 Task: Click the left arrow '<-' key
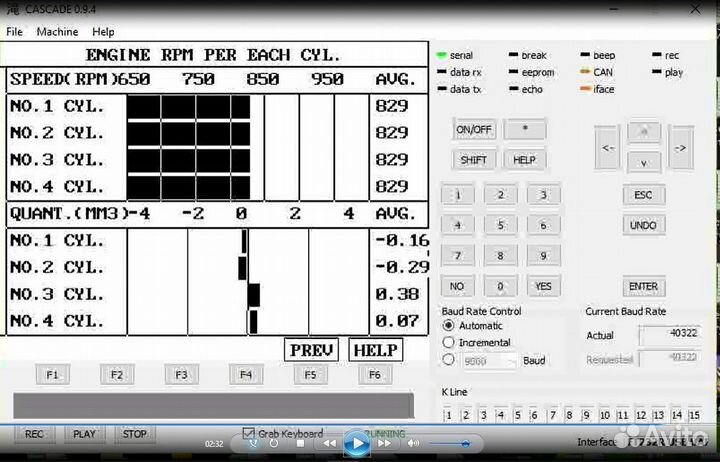click(x=608, y=148)
